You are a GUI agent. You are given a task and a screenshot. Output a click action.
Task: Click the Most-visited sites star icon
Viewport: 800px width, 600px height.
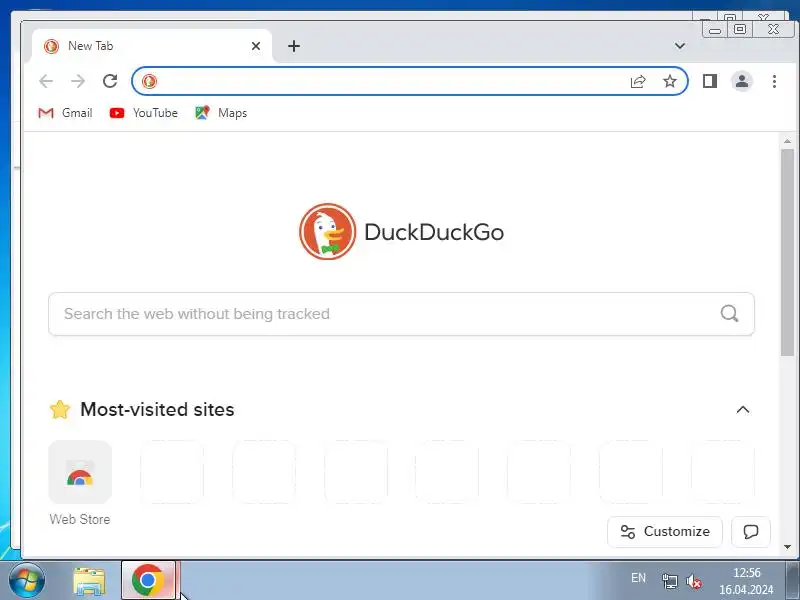tap(60, 409)
